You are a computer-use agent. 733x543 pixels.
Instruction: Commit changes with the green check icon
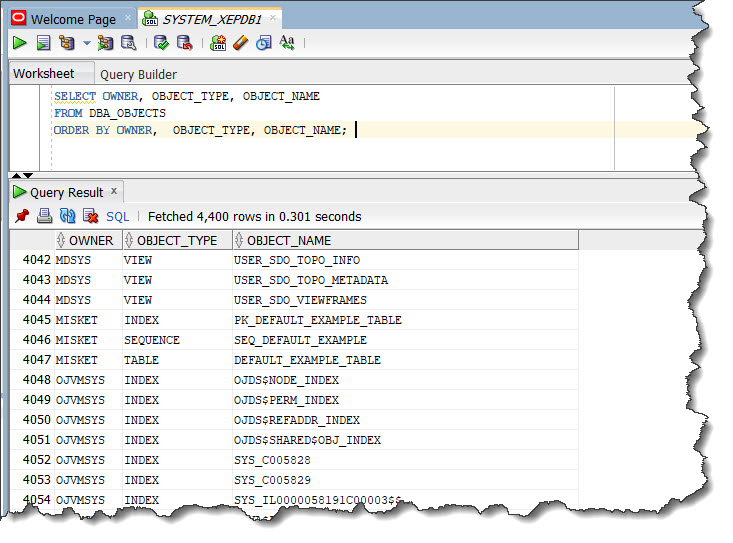(x=161, y=43)
